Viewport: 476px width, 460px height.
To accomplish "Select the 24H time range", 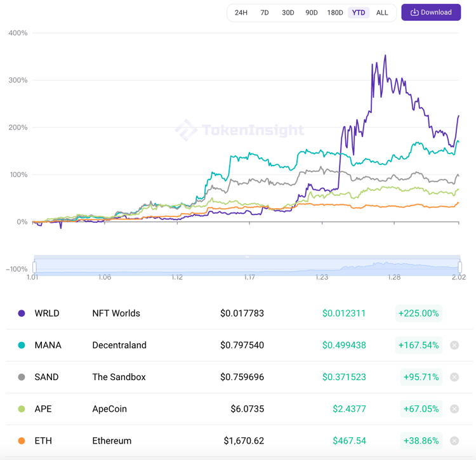I will coord(241,13).
